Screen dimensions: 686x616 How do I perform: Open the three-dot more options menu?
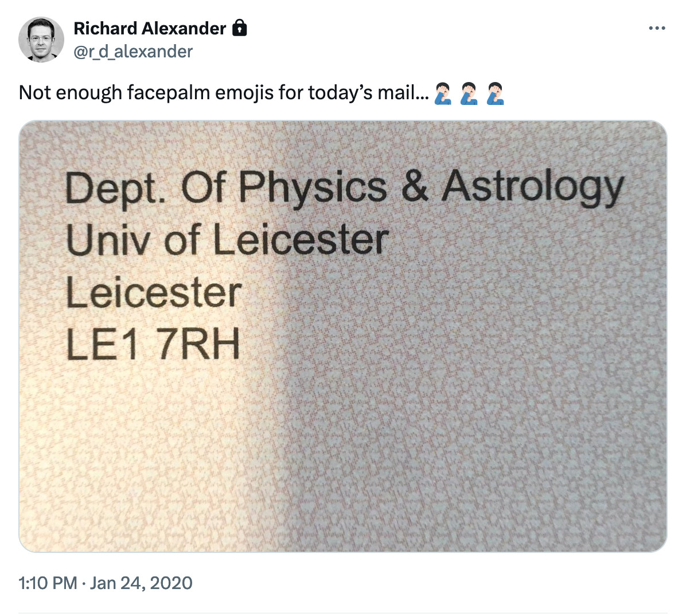pyautogui.click(x=657, y=28)
